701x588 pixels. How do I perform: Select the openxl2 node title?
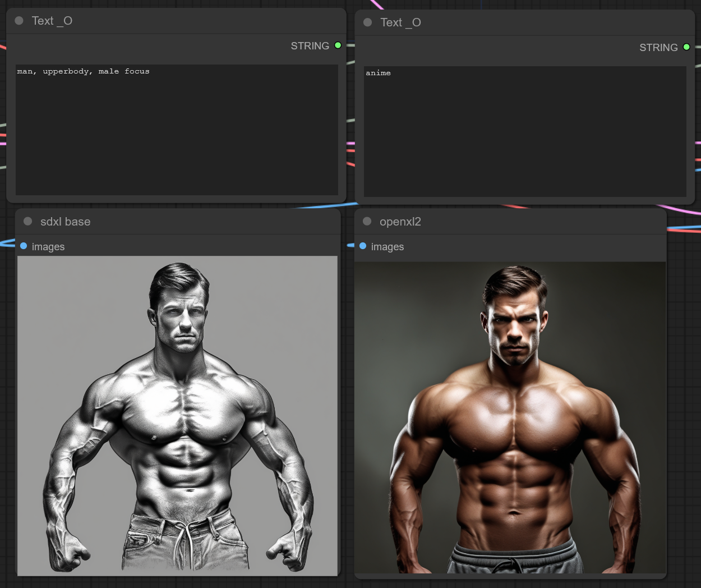click(400, 222)
